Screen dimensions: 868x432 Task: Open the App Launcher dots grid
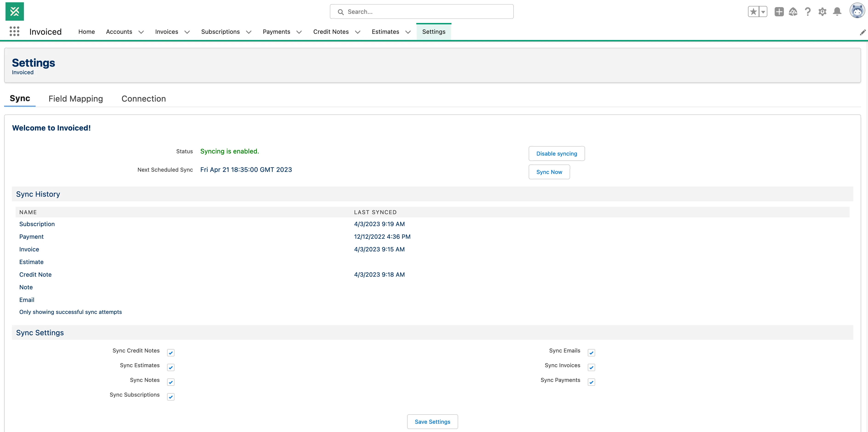14,31
